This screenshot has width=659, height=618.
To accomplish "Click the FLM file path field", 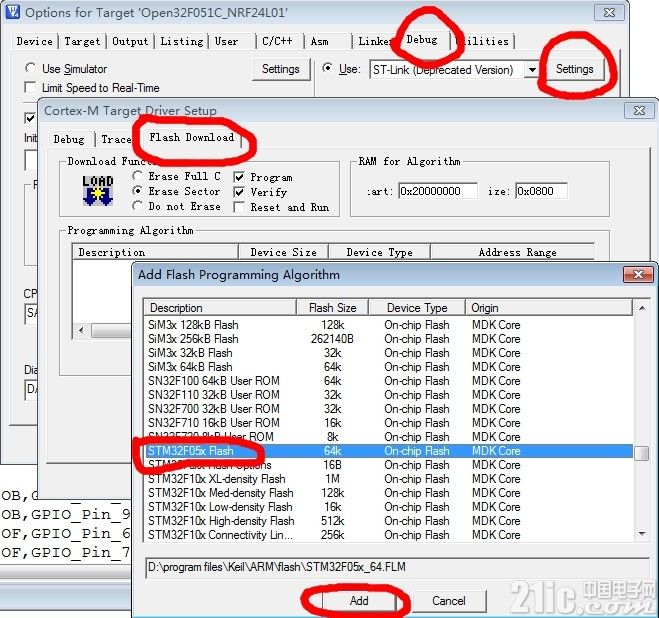I will tap(397, 567).
